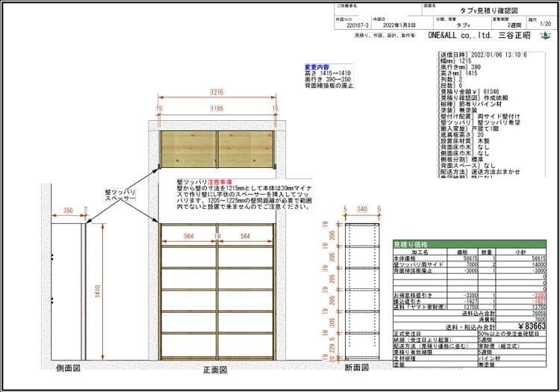Click the '壁ツッパリ両サイド' row label
This screenshot has height=392, width=560.
pyautogui.click(x=418, y=264)
